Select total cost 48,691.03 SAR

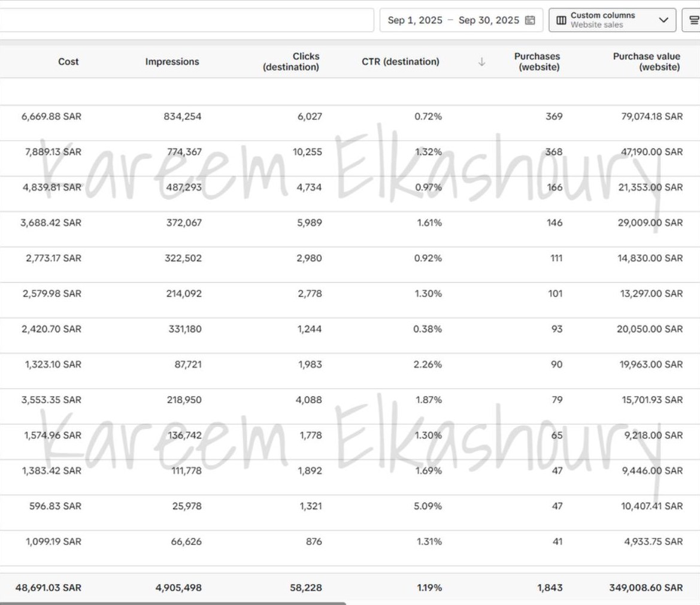49,588
